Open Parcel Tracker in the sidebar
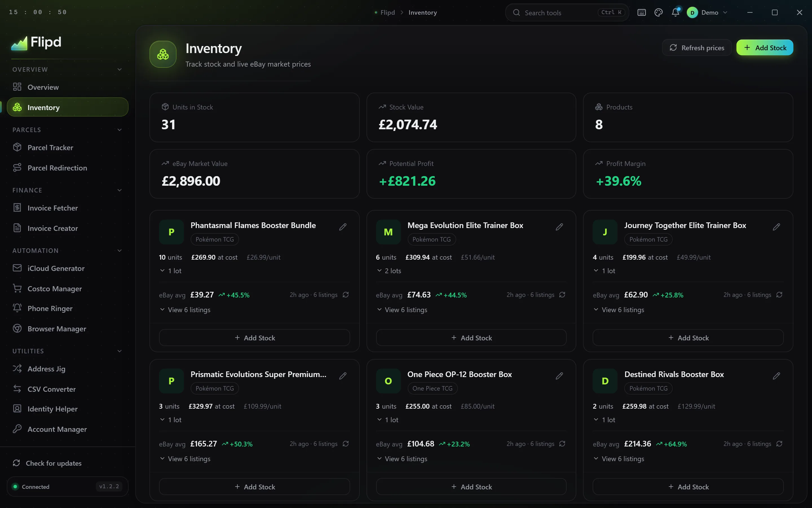 pyautogui.click(x=67, y=148)
